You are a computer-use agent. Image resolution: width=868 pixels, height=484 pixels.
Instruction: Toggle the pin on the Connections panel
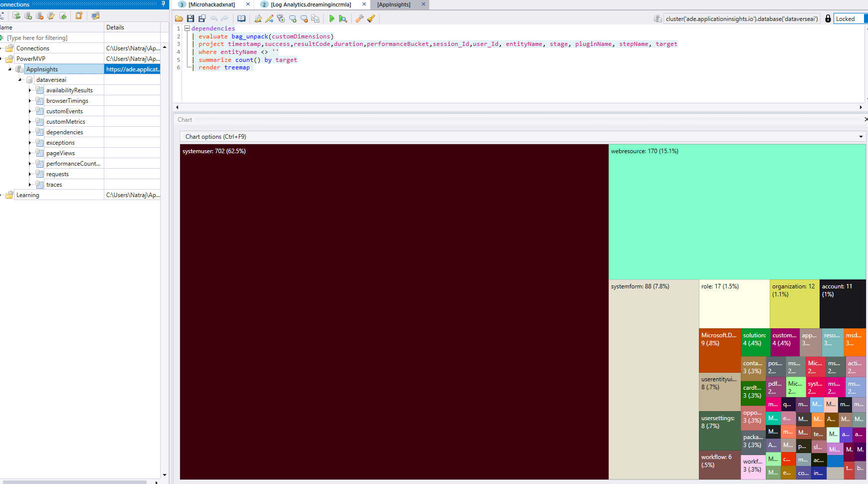(x=163, y=4)
